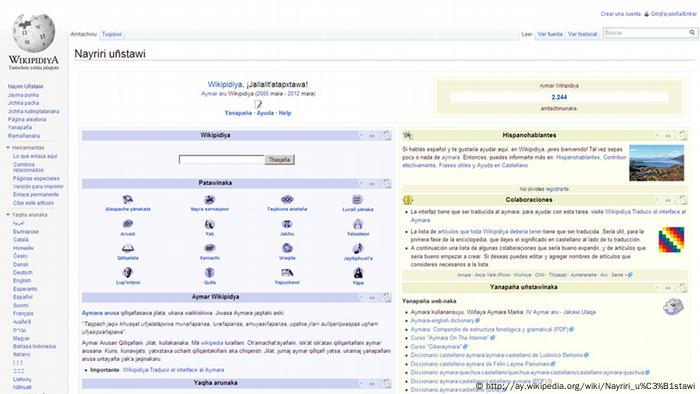Click the Thaqaña search button

click(279, 159)
